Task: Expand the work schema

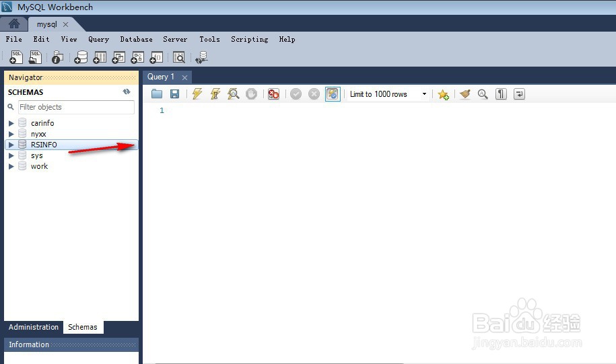Action: click(11, 166)
